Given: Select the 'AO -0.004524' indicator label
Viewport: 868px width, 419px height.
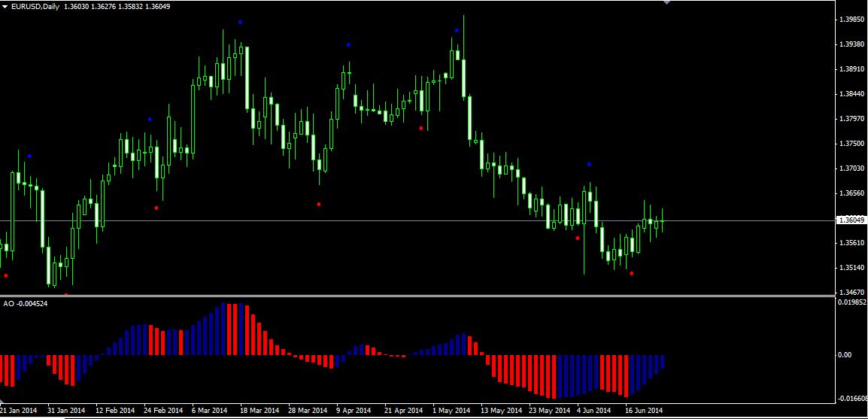Looking at the screenshot, I should (25, 304).
